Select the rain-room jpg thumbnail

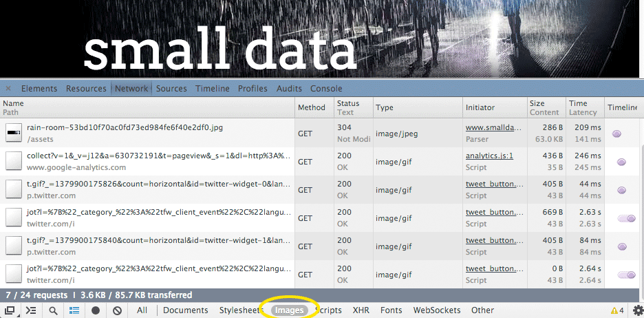(x=14, y=133)
